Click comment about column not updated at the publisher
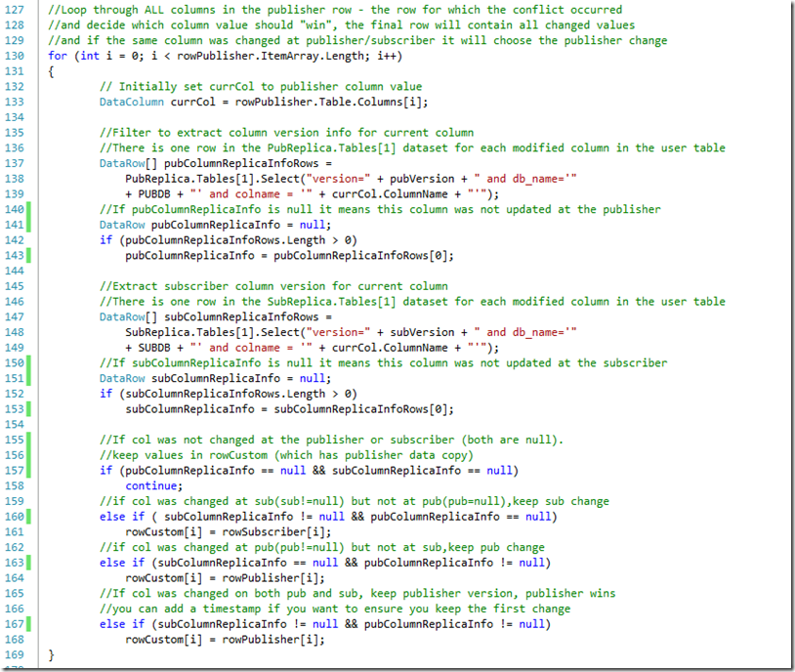This screenshot has width=795, height=672. click(380, 209)
